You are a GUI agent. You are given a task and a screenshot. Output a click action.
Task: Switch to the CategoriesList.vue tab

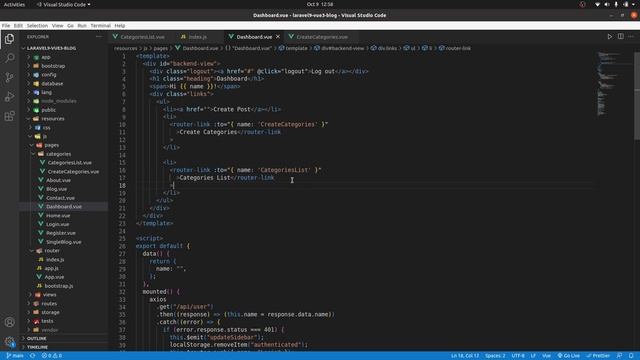point(142,37)
